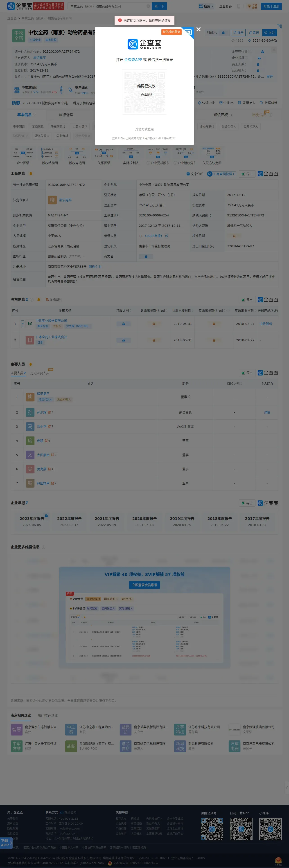Choose other login methods (其他方式登录)

144,129
